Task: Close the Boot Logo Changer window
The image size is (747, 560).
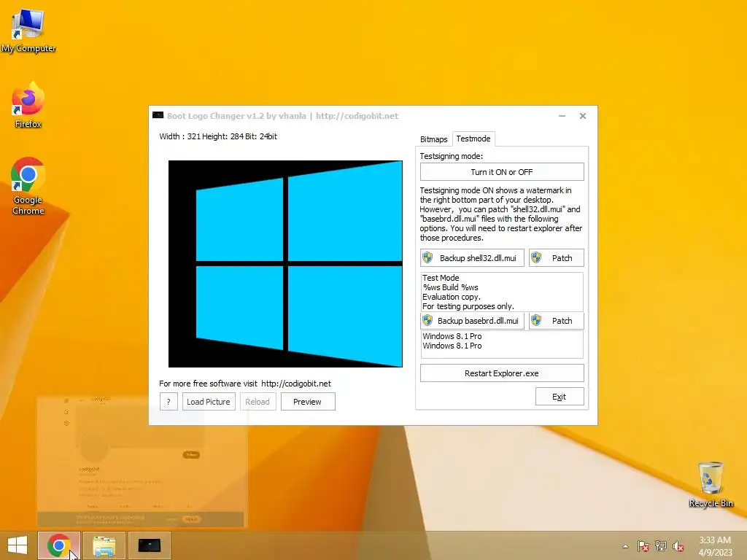Action: [583, 116]
